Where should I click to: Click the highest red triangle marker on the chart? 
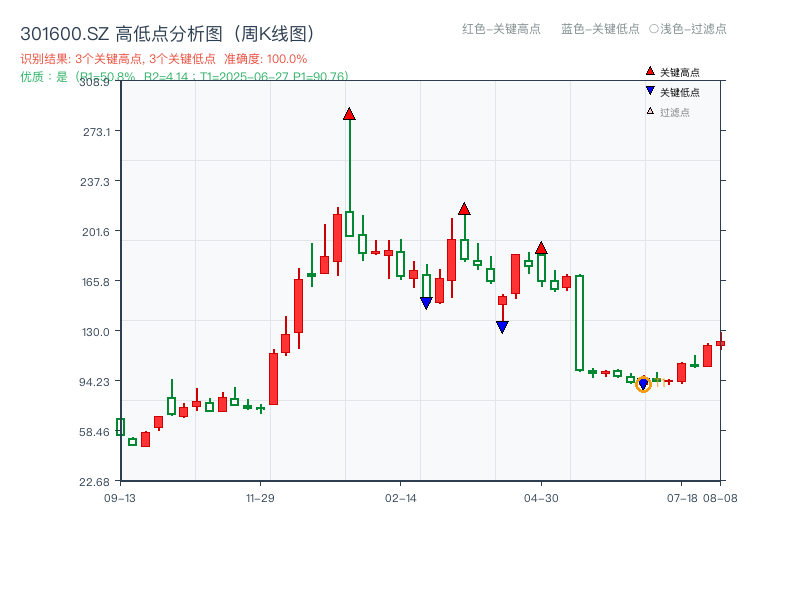[349, 115]
